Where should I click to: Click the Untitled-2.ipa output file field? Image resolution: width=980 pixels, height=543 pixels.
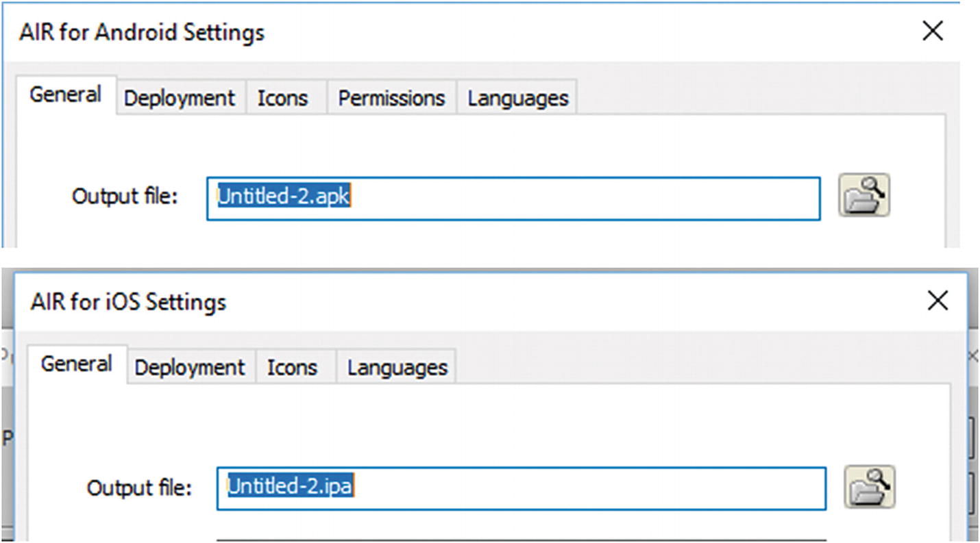521,488
